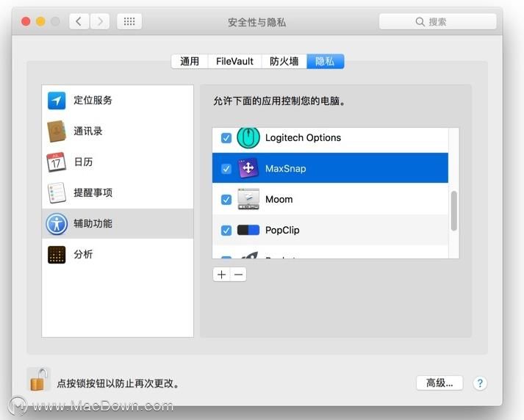
Task: Go back with the left chevron button
Action: coord(79,22)
